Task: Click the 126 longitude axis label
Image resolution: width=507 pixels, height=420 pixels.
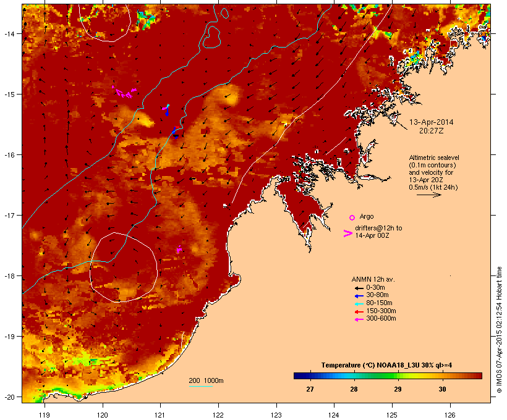Action: pos(450,415)
